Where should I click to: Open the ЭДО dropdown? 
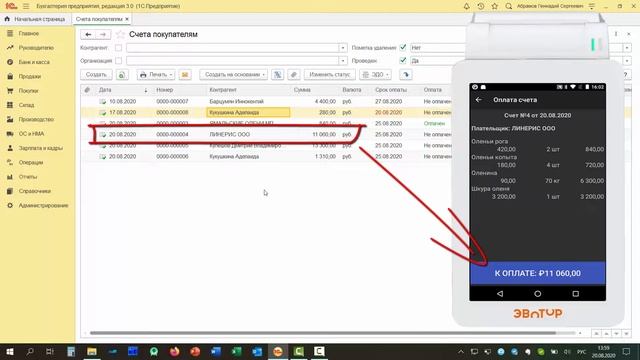coord(376,75)
